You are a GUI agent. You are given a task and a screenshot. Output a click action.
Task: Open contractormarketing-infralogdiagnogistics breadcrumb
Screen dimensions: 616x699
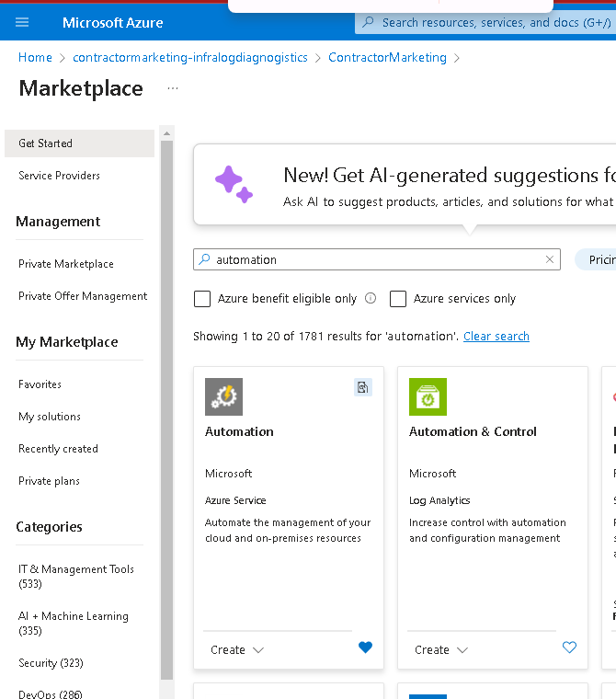pos(190,58)
